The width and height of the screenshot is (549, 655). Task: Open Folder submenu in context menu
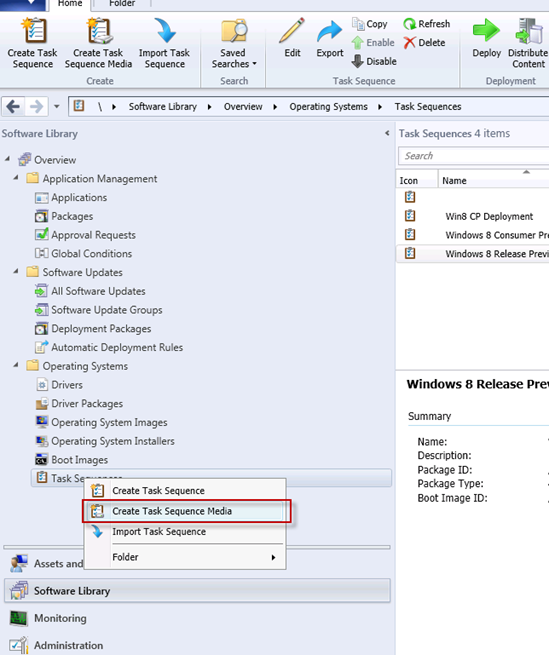185,557
